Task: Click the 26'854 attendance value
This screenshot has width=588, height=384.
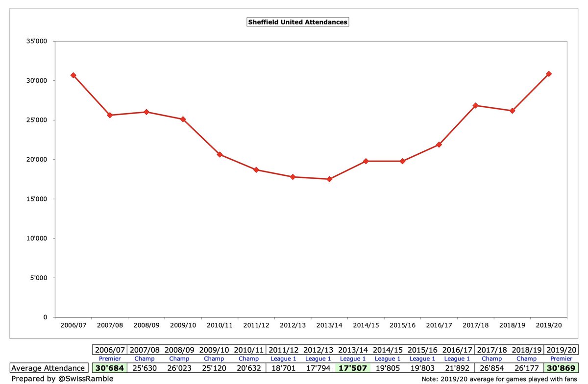Action: (492, 368)
